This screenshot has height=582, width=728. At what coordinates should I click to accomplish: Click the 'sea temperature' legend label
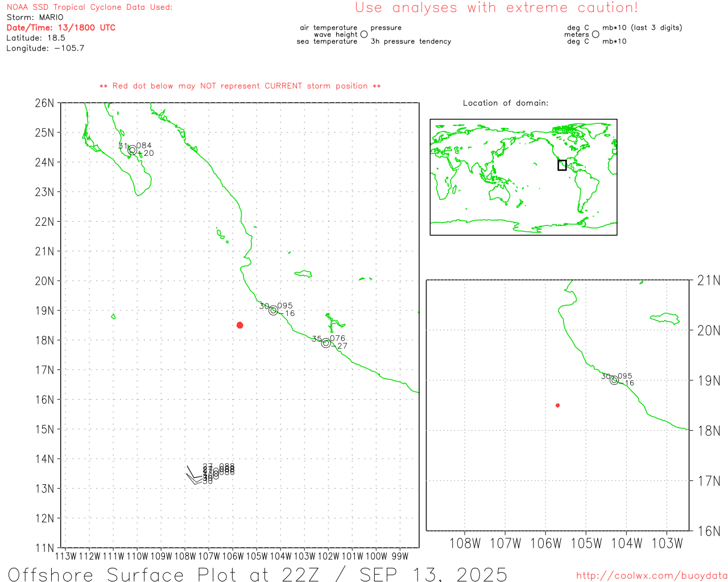(x=327, y=41)
